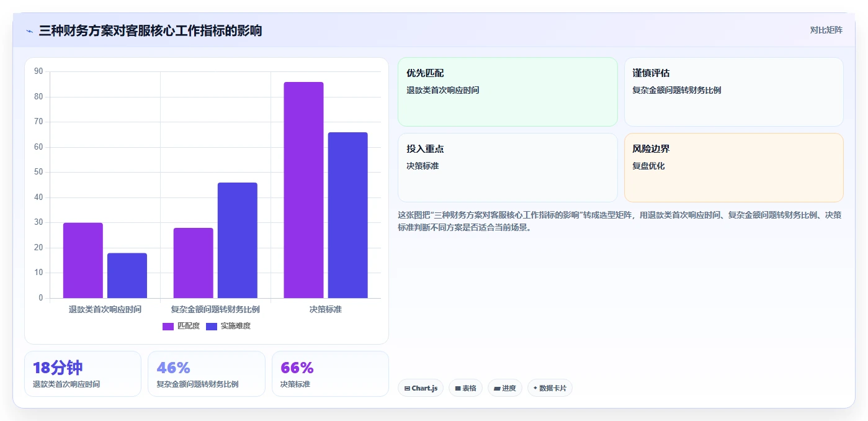Viewport: 868px width, 421px height.
Task: Click the blue 实施难度 bar for 决策标准
Action: (x=347, y=215)
